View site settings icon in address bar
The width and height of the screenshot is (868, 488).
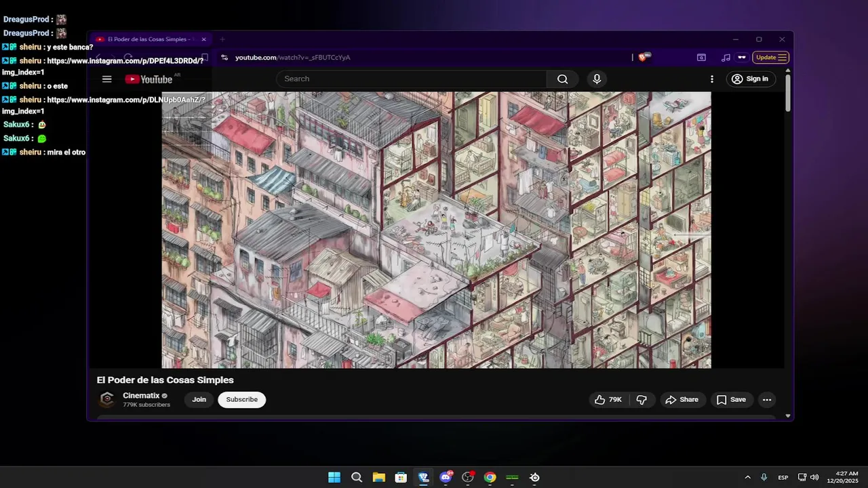(x=224, y=58)
